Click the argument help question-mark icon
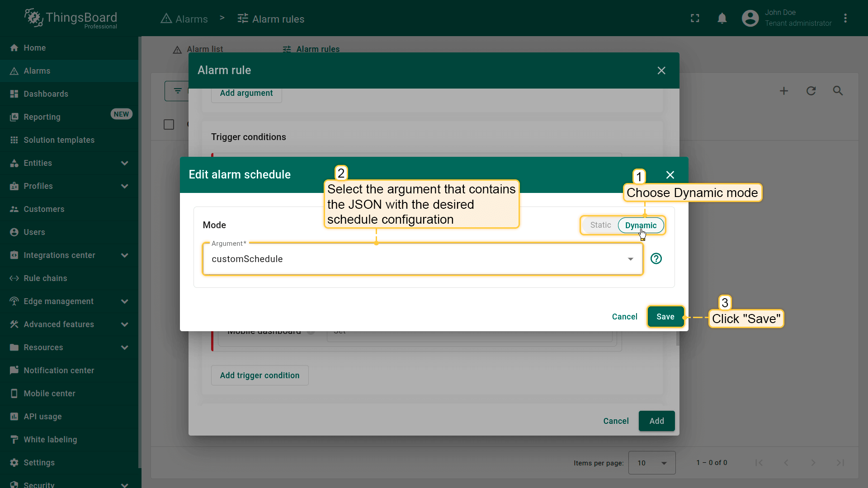The height and width of the screenshot is (488, 868). [x=656, y=258]
